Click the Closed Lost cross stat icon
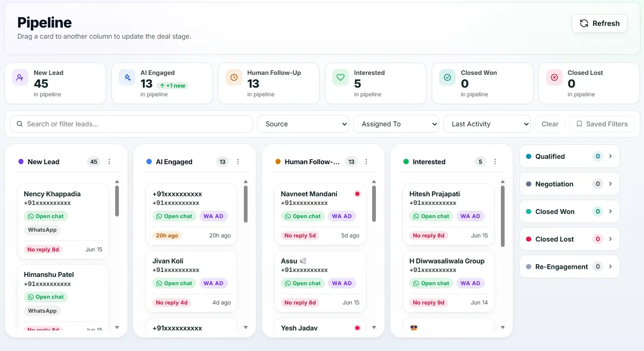Screen dimensions: 644x351 coord(554,77)
